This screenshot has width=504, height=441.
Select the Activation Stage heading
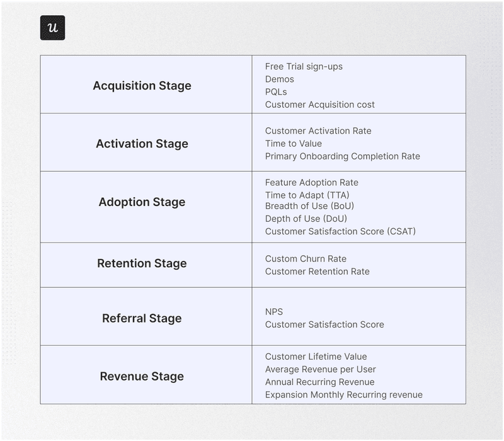click(x=142, y=144)
